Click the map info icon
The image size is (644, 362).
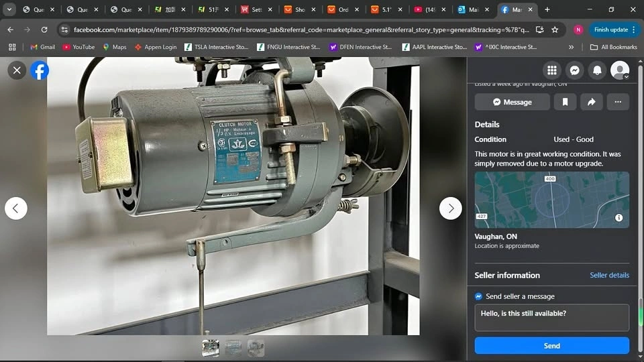pyautogui.click(x=619, y=218)
